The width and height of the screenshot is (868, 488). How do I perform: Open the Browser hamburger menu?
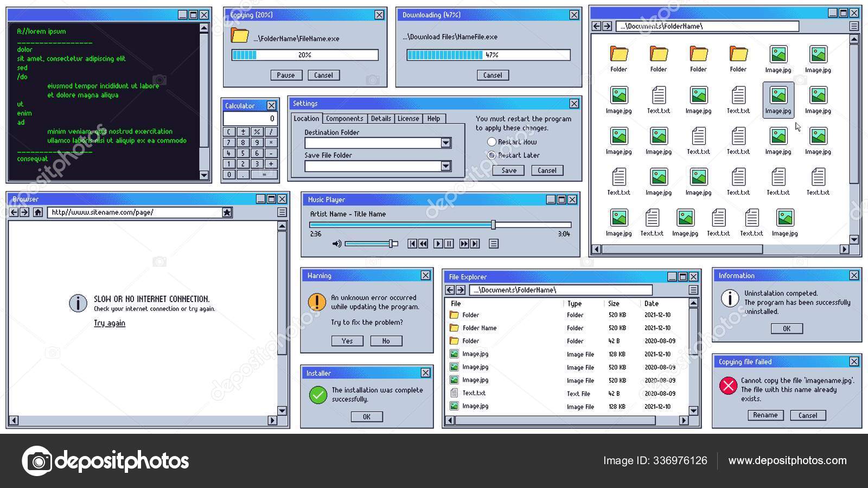282,213
